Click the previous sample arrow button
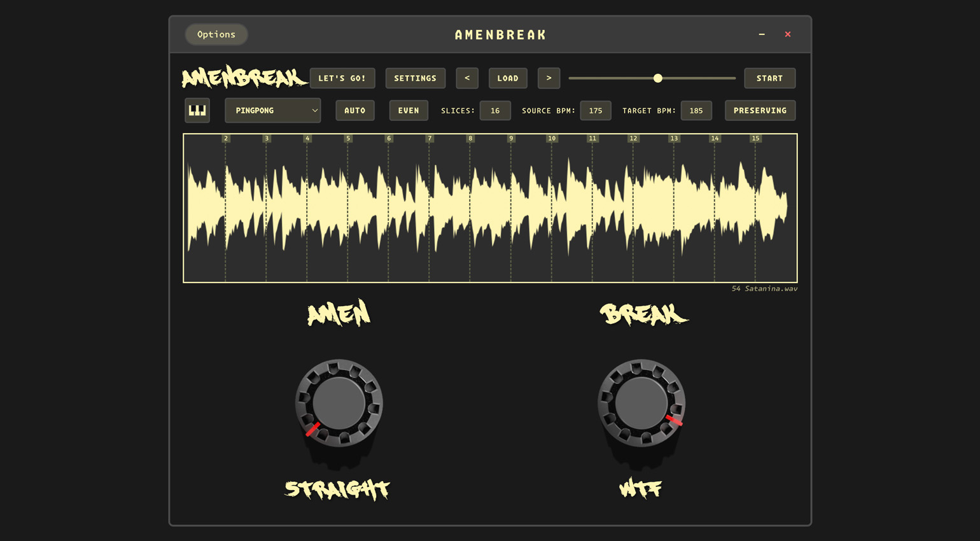 click(x=467, y=78)
